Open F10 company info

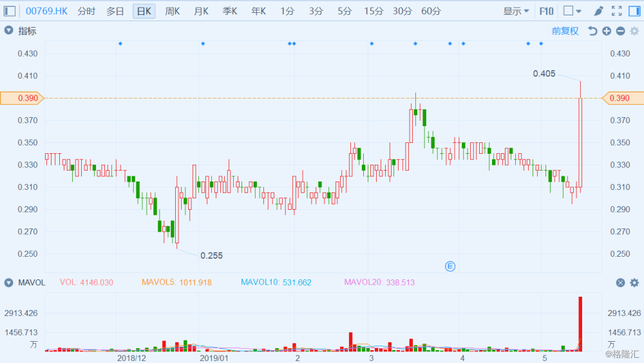(546, 11)
